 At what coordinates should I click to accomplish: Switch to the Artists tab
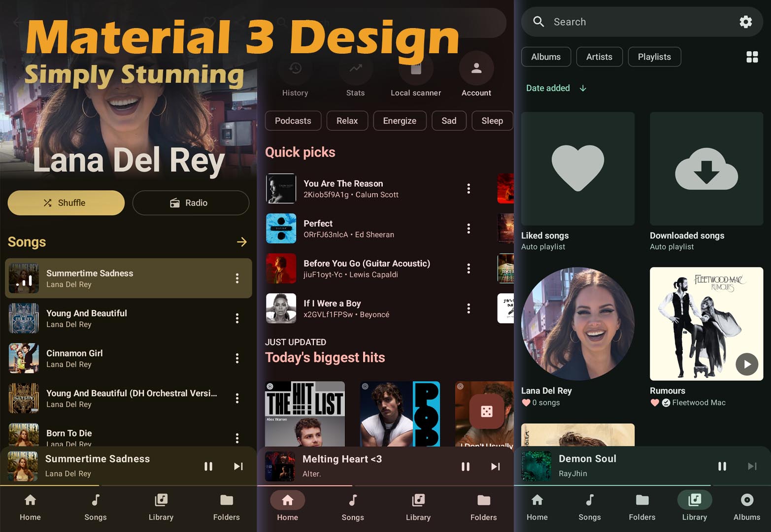[x=599, y=57]
